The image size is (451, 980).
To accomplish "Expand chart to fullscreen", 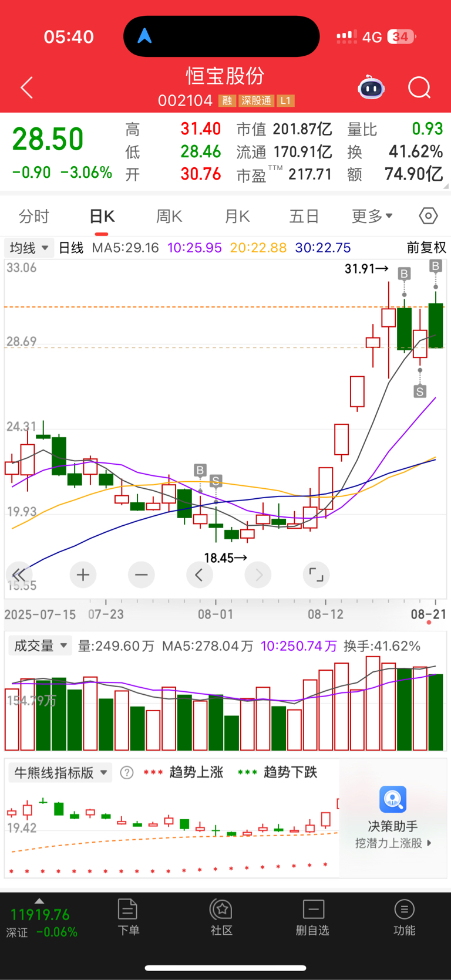I will (316, 575).
